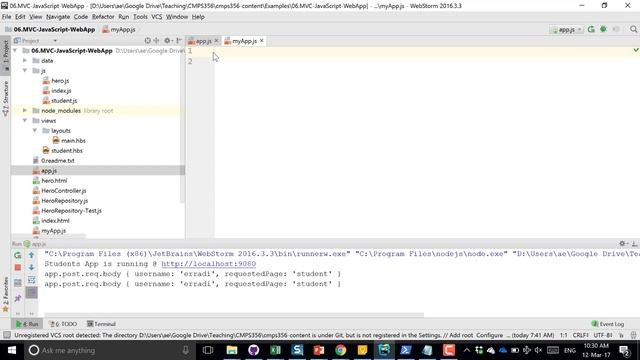Collapse the views folder
Viewport: 640px width, 360px height.
pos(25,120)
